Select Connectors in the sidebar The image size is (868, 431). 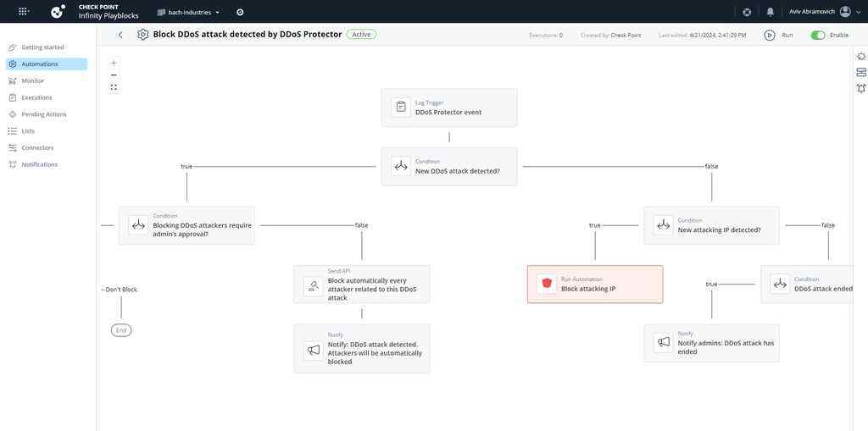[x=37, y=147]
